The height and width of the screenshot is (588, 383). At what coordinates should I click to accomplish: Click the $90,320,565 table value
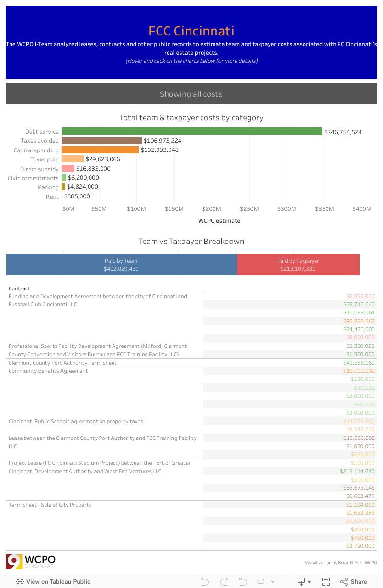pyautogui.click(x=359, y=321)
